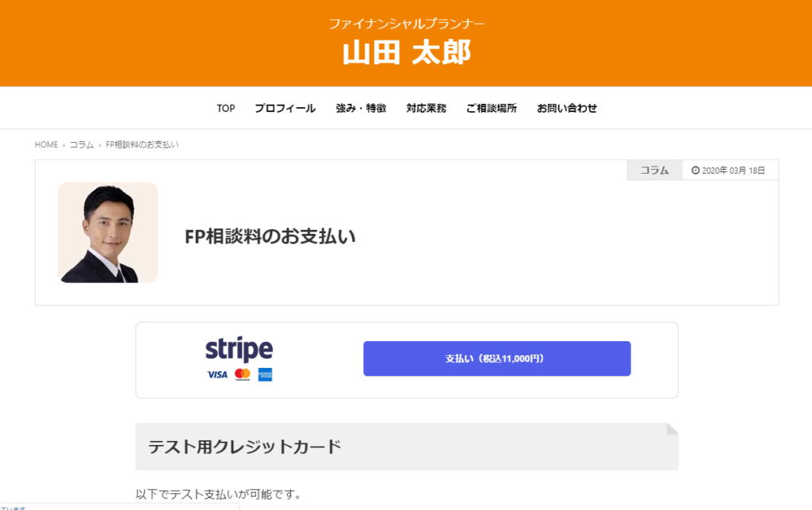Click the folded corner of the テスト用クレジットカード heading
The height and width of the screenshot is (510, 812).
(x=672, y=429)
